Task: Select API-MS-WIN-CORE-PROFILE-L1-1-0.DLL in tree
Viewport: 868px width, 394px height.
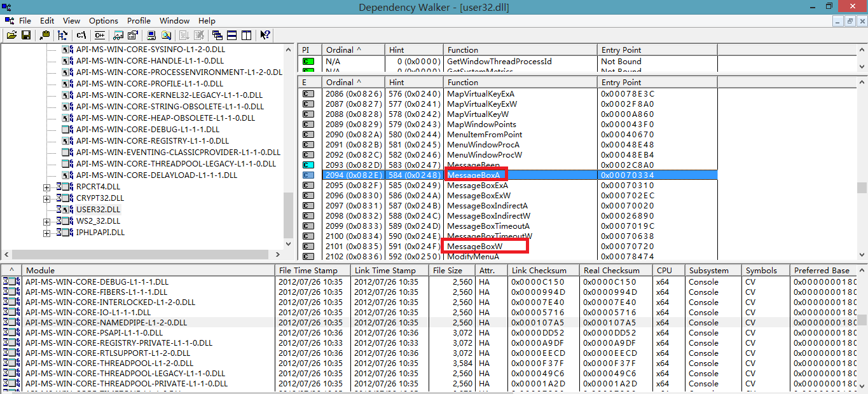Action: [150, 83]
